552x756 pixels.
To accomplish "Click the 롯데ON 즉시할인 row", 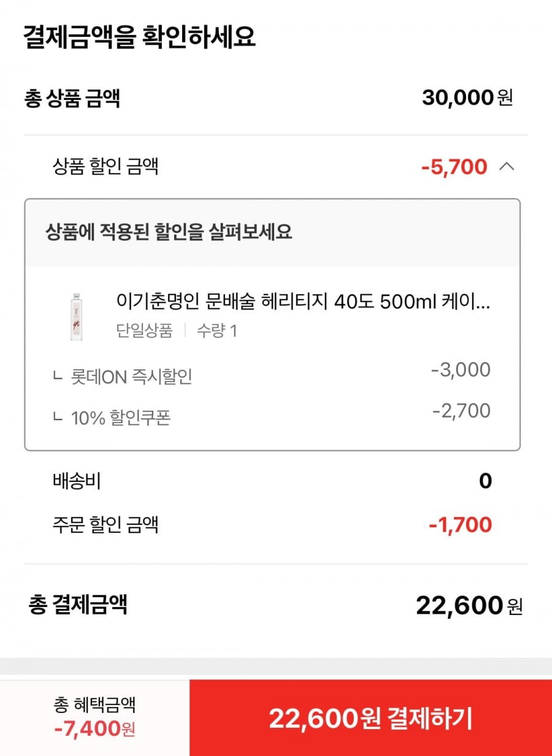I will click(123, 376).
